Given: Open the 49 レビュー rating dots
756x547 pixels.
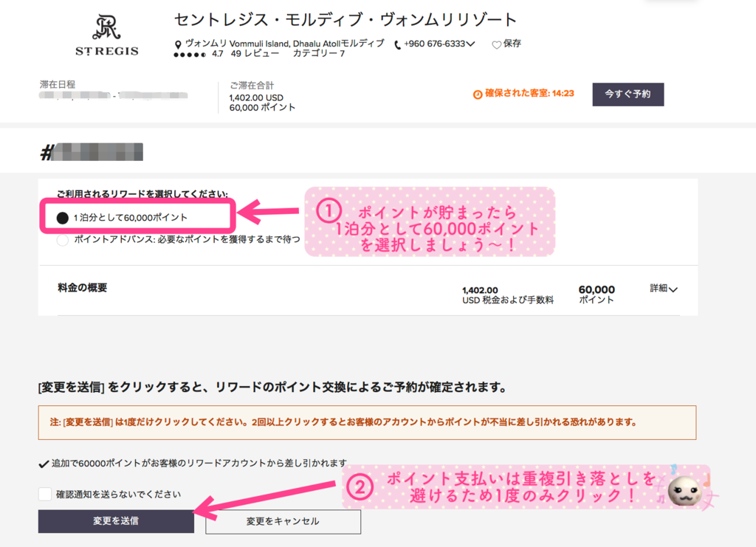Looking at the screenshot, I should point(190,55).
